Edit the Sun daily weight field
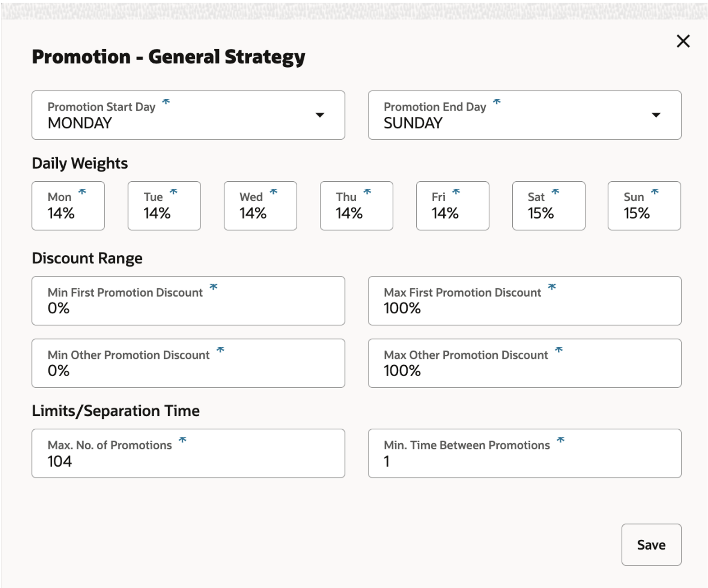708x588 pixels. (x=644, y=206)
